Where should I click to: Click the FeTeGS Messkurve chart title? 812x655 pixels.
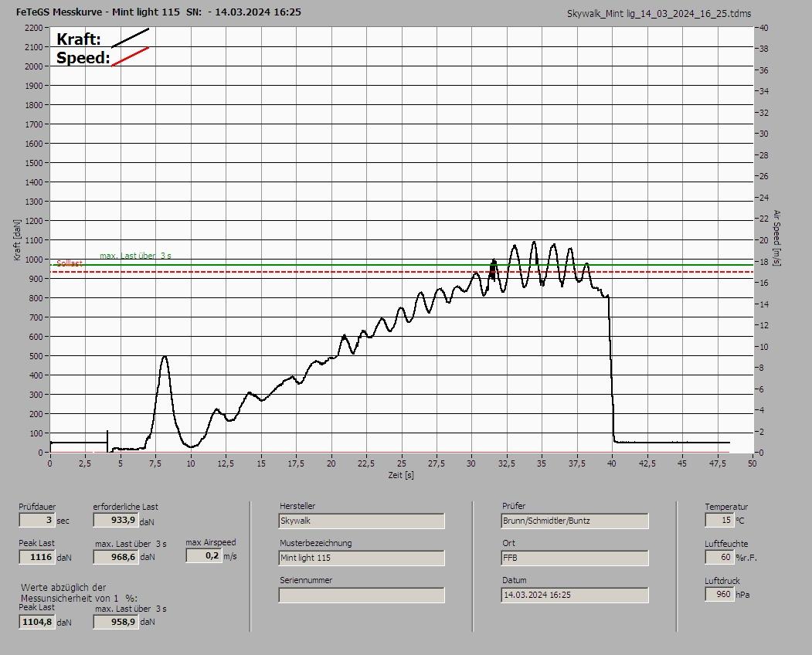[158, 12]
